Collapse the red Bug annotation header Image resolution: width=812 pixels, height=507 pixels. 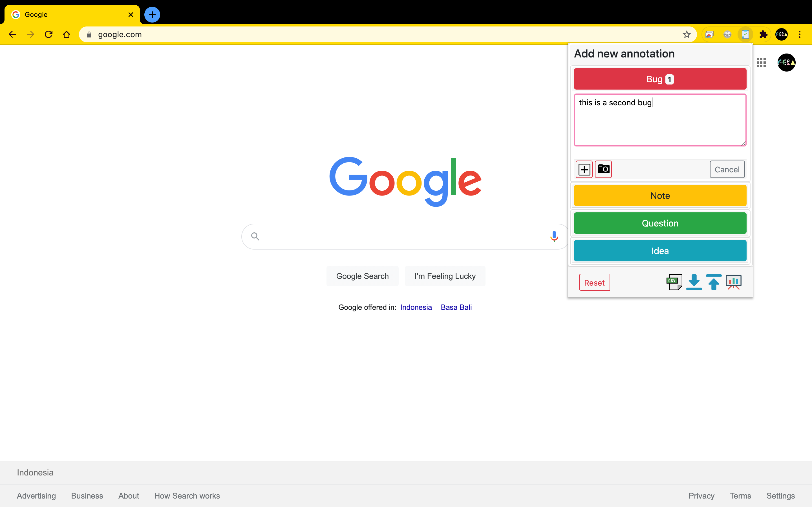660,79
